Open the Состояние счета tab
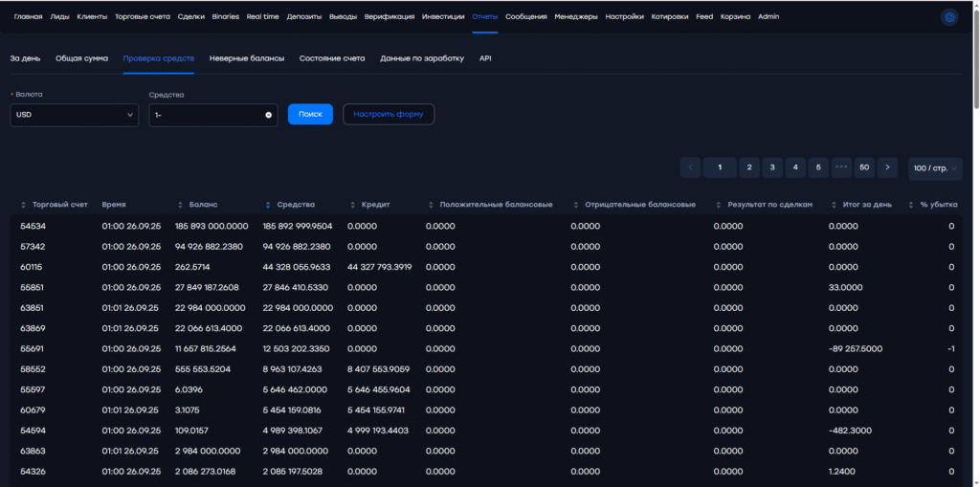980x487 pixels. (x=332, y=58)
